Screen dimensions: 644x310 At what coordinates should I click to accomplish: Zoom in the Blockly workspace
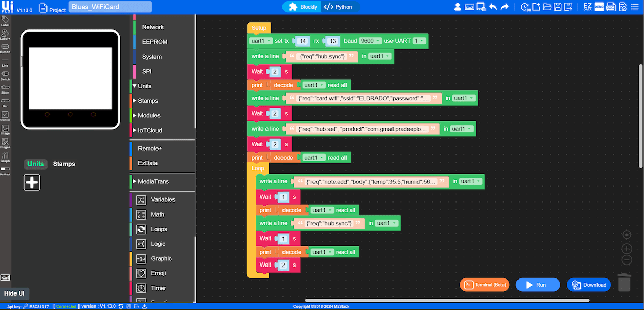[x=626, y=249]
